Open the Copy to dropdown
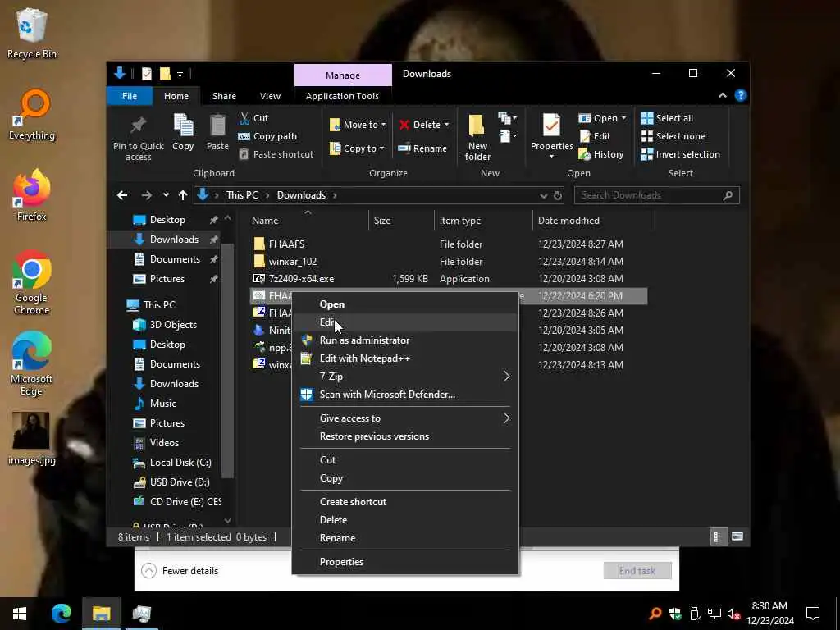This screenshot has width=840, height=630. [x=357, y=148]
